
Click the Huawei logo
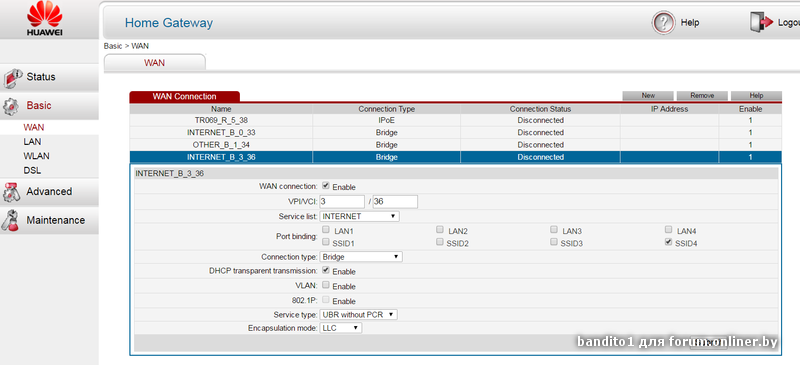45,19
